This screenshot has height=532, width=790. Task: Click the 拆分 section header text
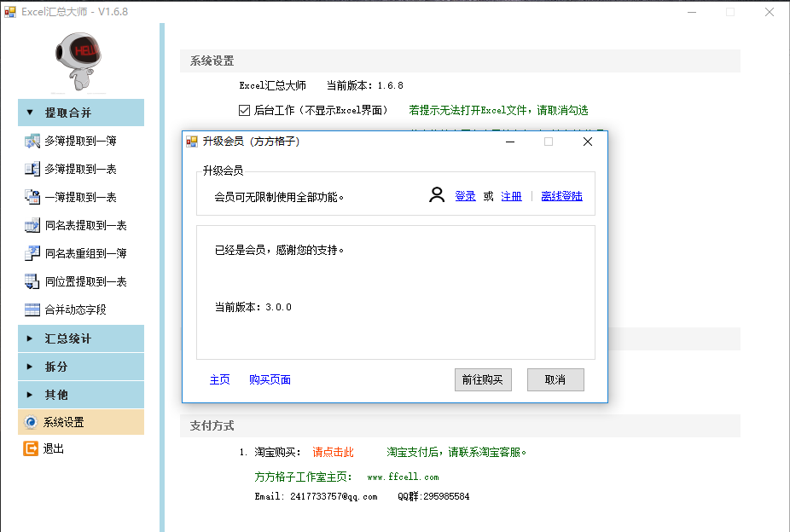[x=56, y=367]
